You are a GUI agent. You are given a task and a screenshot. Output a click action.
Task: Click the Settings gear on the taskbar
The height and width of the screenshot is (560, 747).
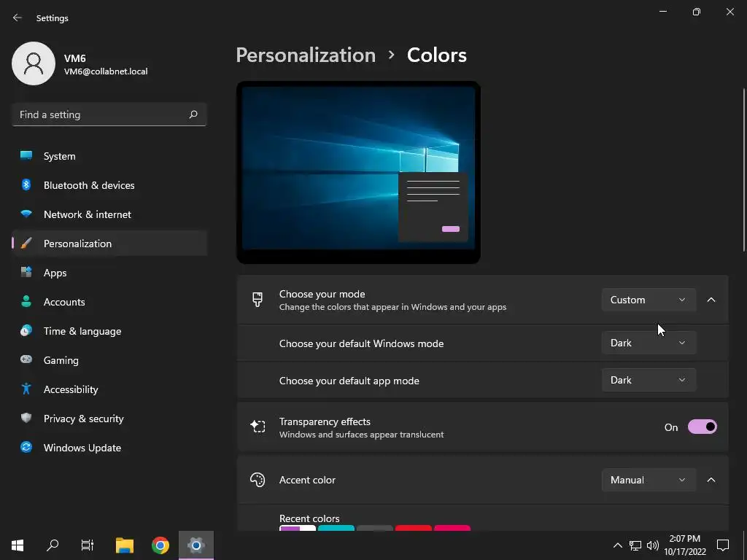(x=196, y=545)
